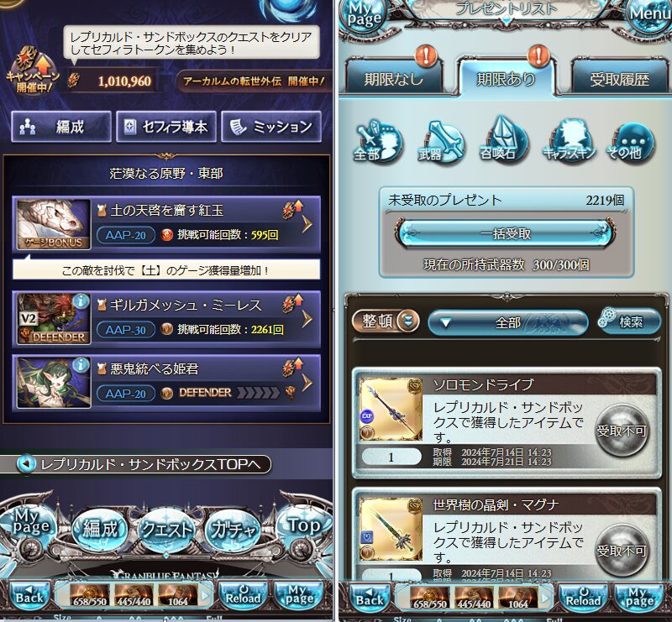
Task: Select the キャラ・スキン character filter icon
Action: (x=570, y=141)
